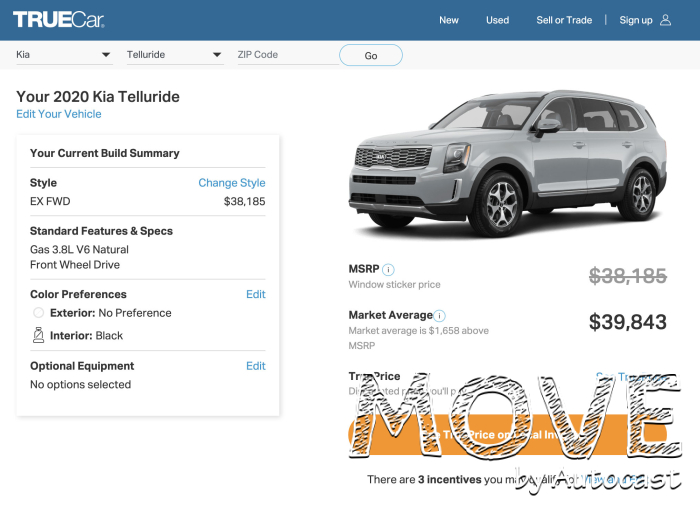Open the New cars menu

(x=449, y=20)
